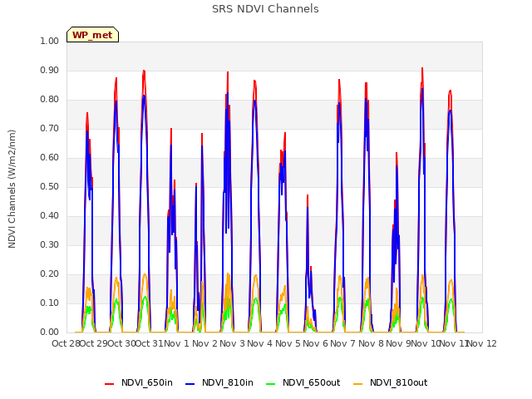The width and height of the screenshot is (532, 399).
Task: Click the 0.70 y-axis tick label
Action: coord(50,129)
